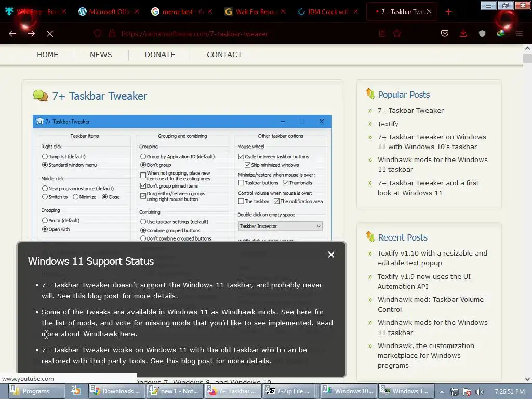The image size is (532, 399).
Task: Toggle 'Thumbnails' checkbox in screenshot
Action: coord(286,183)
